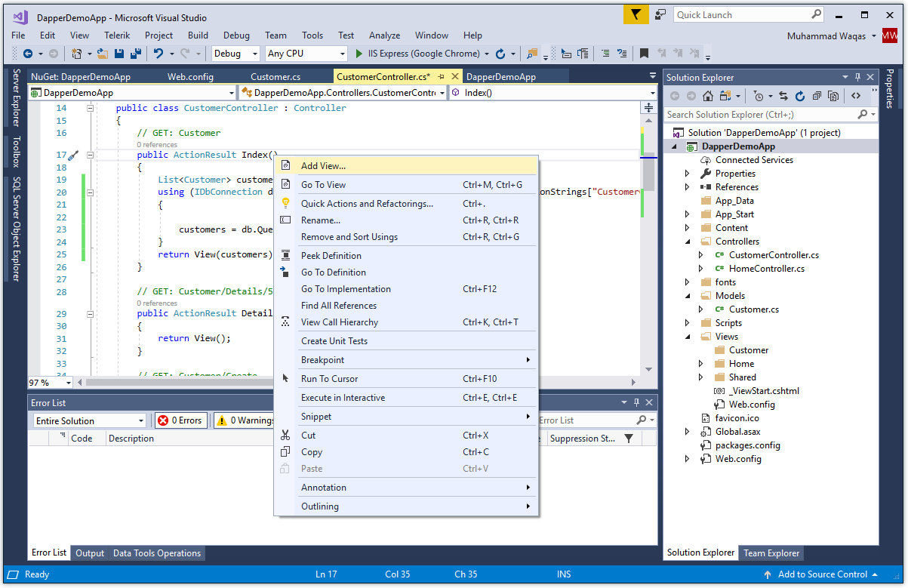Click Solution Explorer Refresh icon
908x588 pixels.
tap(799, 96)
